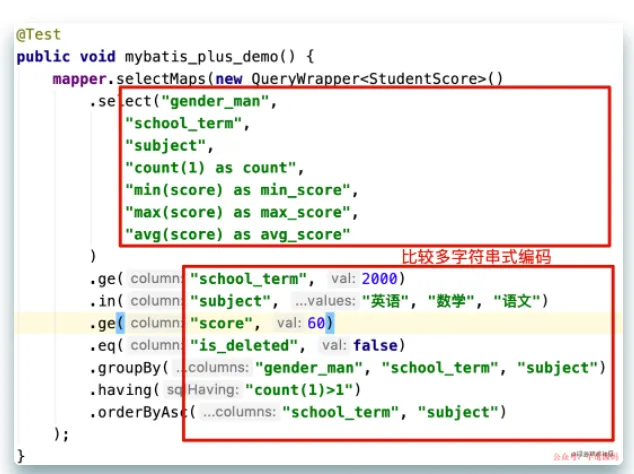634x474 pixels.
Task: Click the 'mapper' variable
Action: (79, 79)
